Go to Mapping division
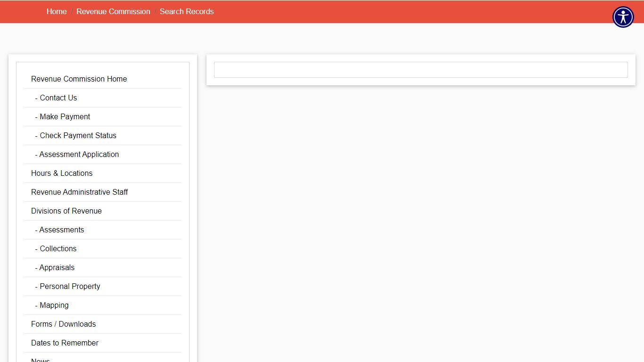644x362 pixels. 102,305
